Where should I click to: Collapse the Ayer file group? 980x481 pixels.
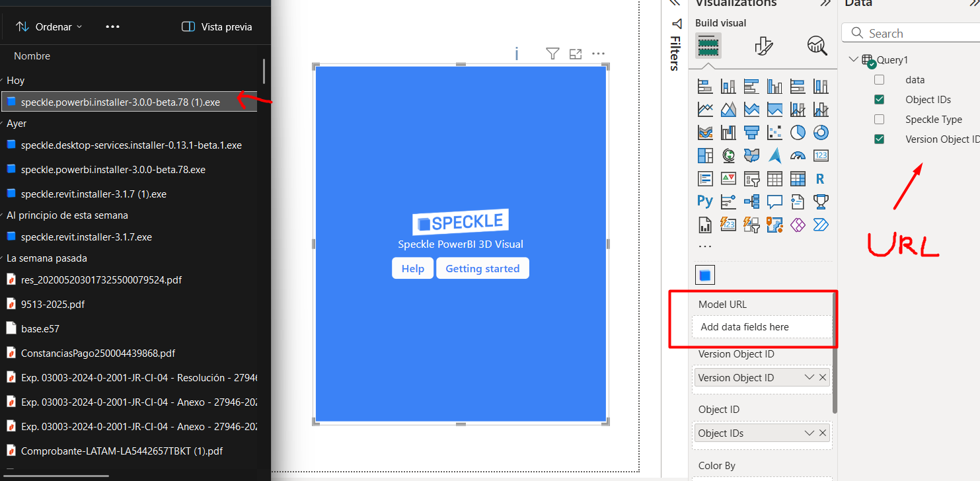2,124
